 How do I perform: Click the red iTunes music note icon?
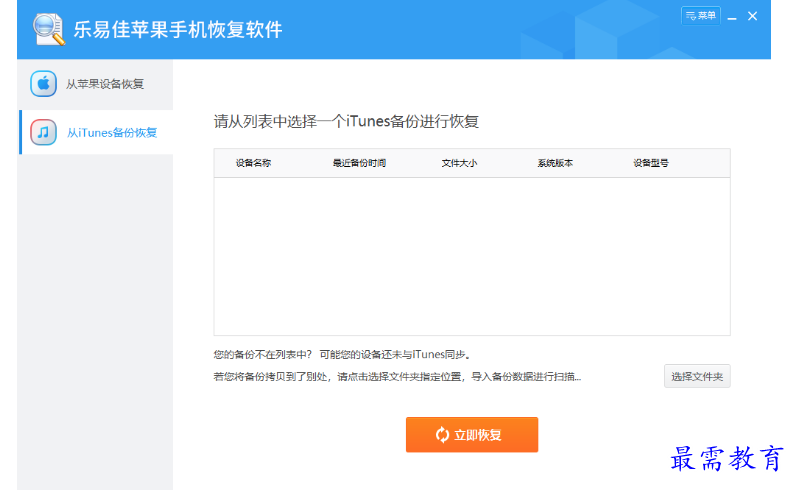tap(43, 132)
